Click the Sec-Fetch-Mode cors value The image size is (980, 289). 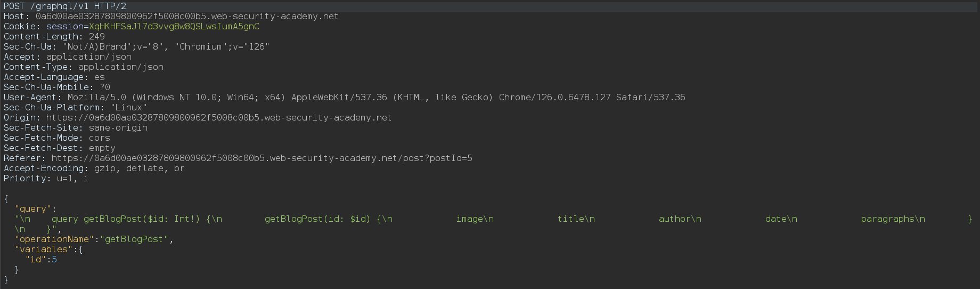[x=100, y=138]
